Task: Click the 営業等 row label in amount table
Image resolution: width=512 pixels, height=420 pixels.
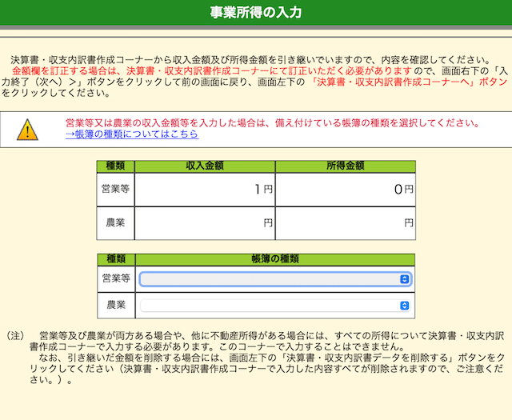Action: pos(115,189)
